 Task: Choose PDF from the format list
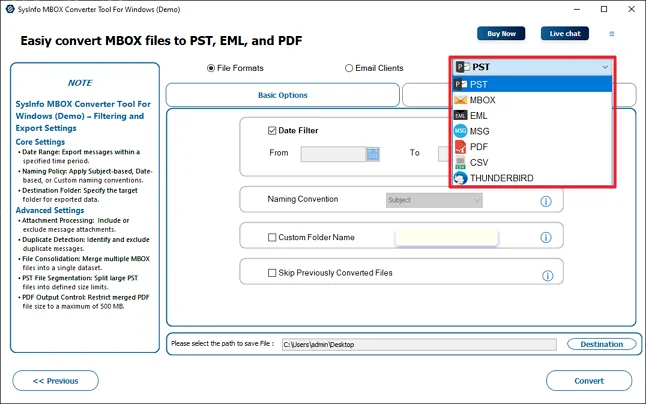pyautogui.click(x=532, y=147)
